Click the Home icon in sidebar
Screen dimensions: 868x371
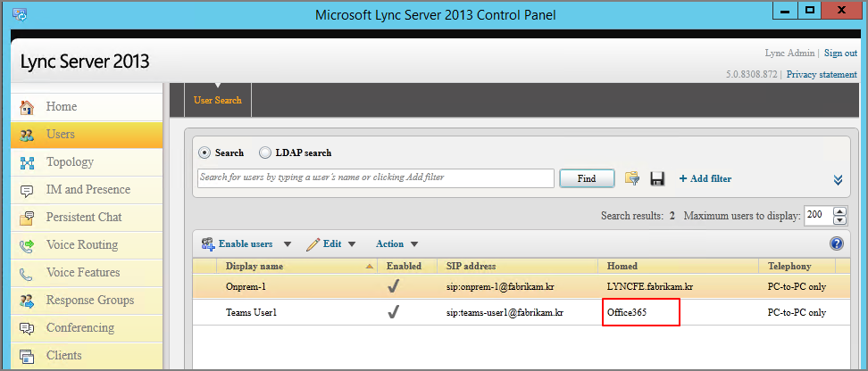[27, 107]
